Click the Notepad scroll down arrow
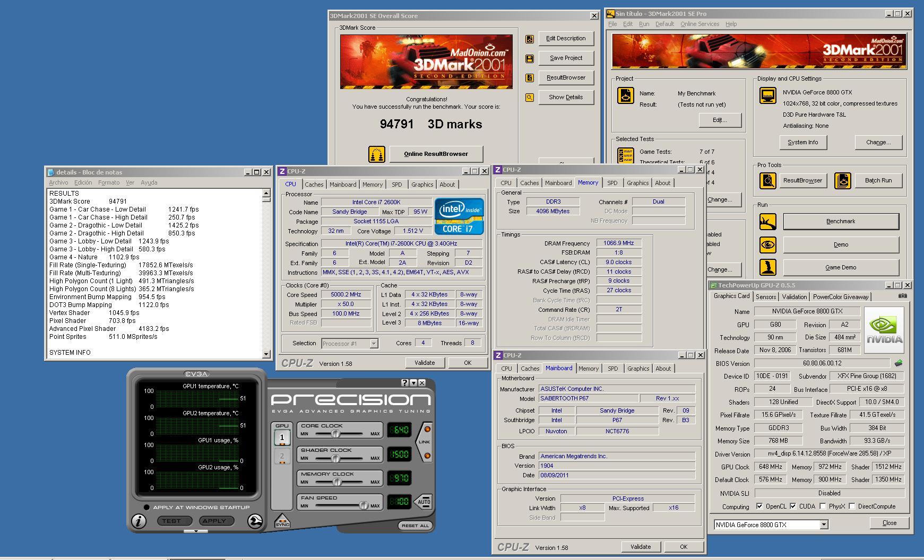The width and height of the screenshot is (924, 560). click(266, 354)
